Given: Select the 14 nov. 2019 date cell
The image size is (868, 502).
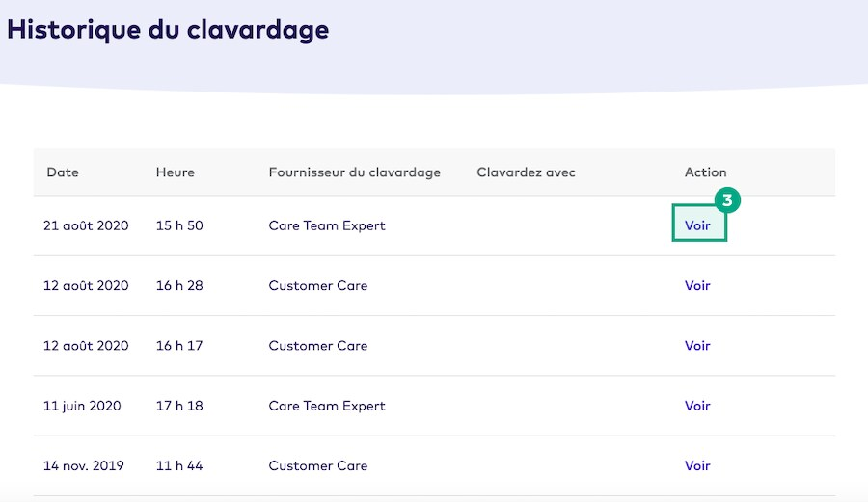Looking at the screenshot, I should (85, 465).
